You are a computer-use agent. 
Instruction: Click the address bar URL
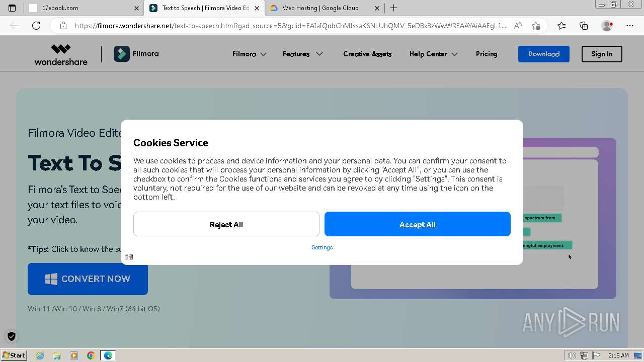(290, 26)
